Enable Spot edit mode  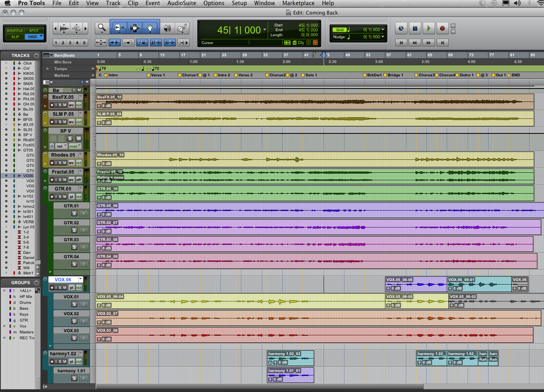click(x=34, y=30)
